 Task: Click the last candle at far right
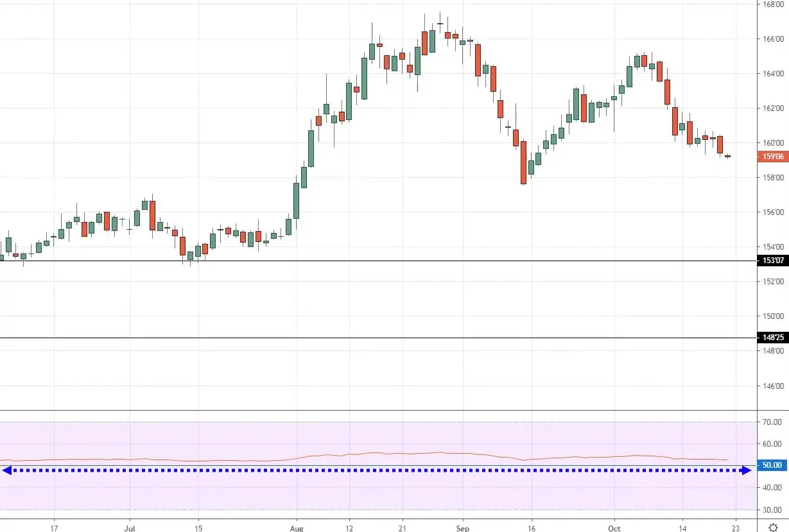pyautogui.click(x=727, y=156)
